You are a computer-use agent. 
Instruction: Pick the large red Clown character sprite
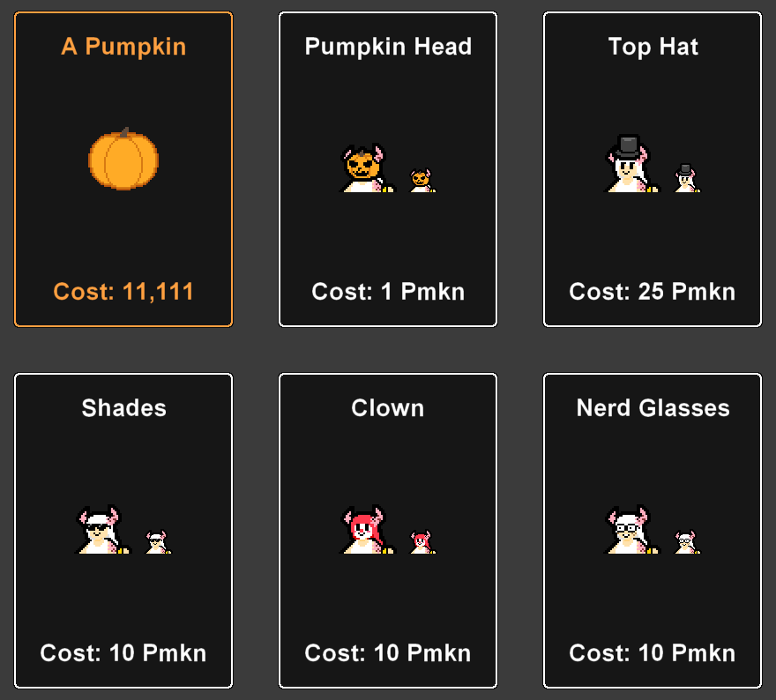[x=367, y=529]
